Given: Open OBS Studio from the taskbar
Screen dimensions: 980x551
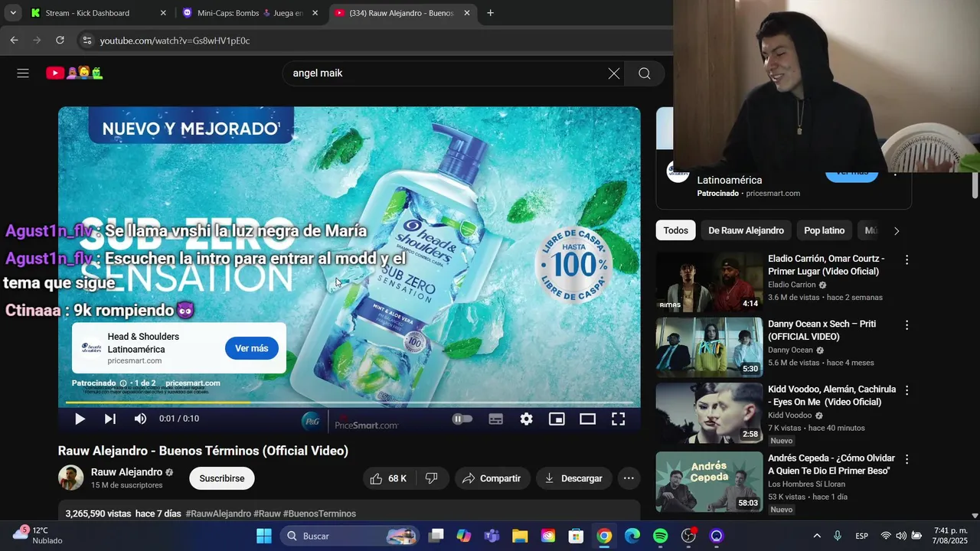Looking at the screenshot, I should [x=688, y=536].
